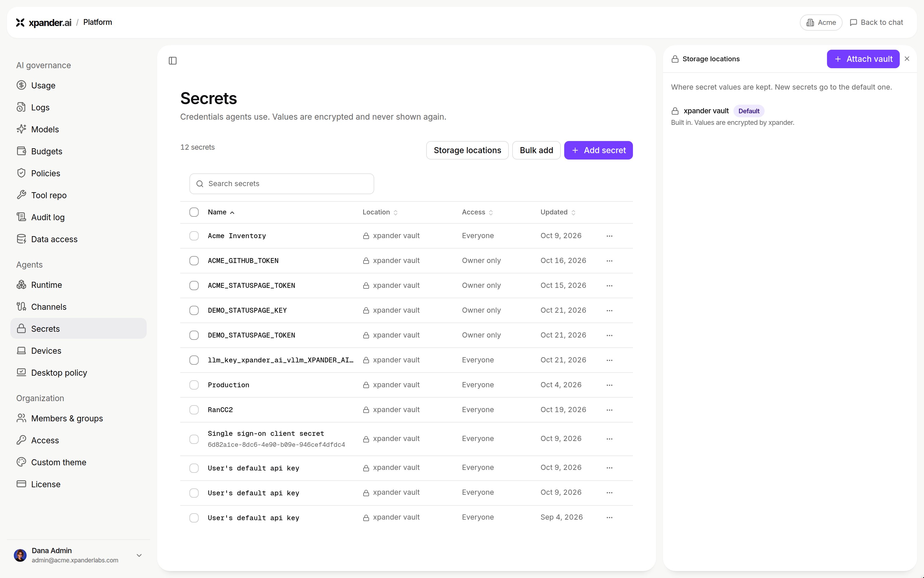
Task: Click the Bulk add button
Action: [536, 150]
